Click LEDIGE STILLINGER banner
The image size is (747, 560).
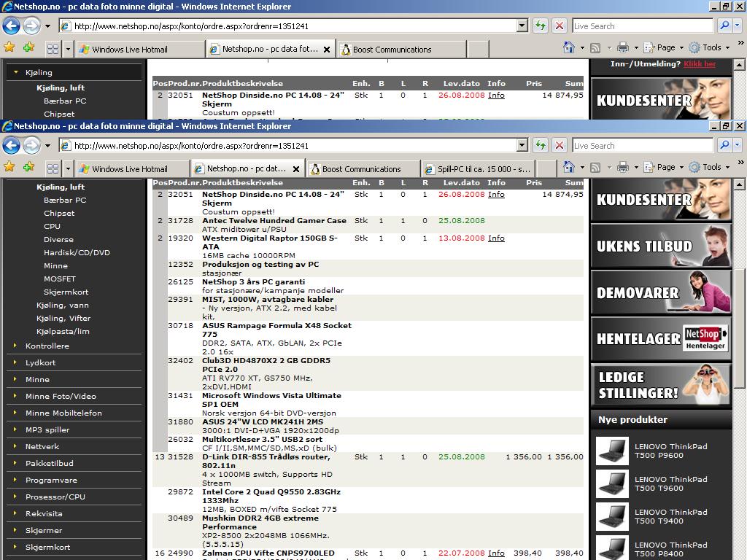(661, 385)
